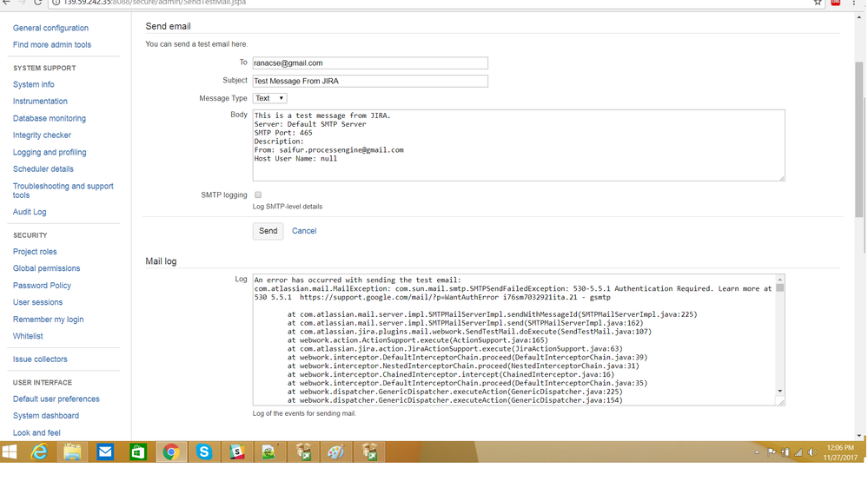The height and width of the screenshot is (488, 868).
Task: Open the Instrumentation link
Action: point(40,102)
